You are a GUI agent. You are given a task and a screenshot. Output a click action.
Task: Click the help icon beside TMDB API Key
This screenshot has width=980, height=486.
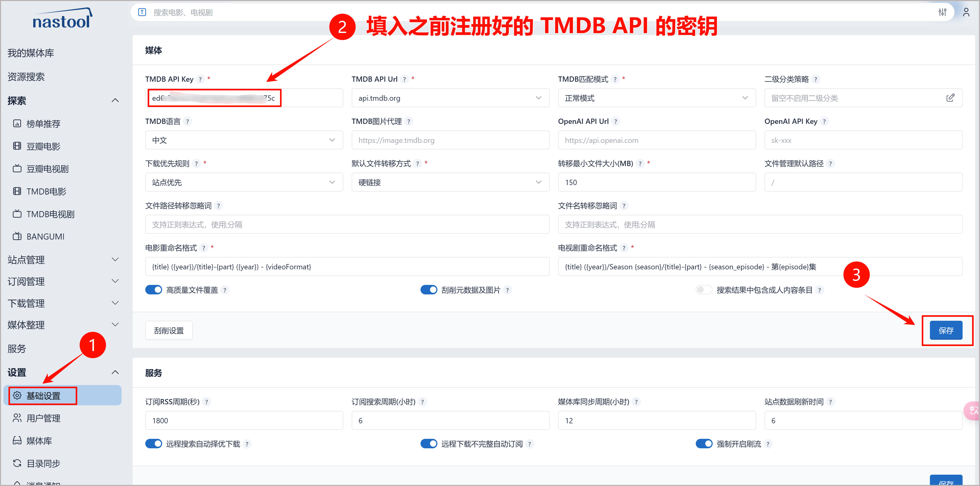coord(200,79)
